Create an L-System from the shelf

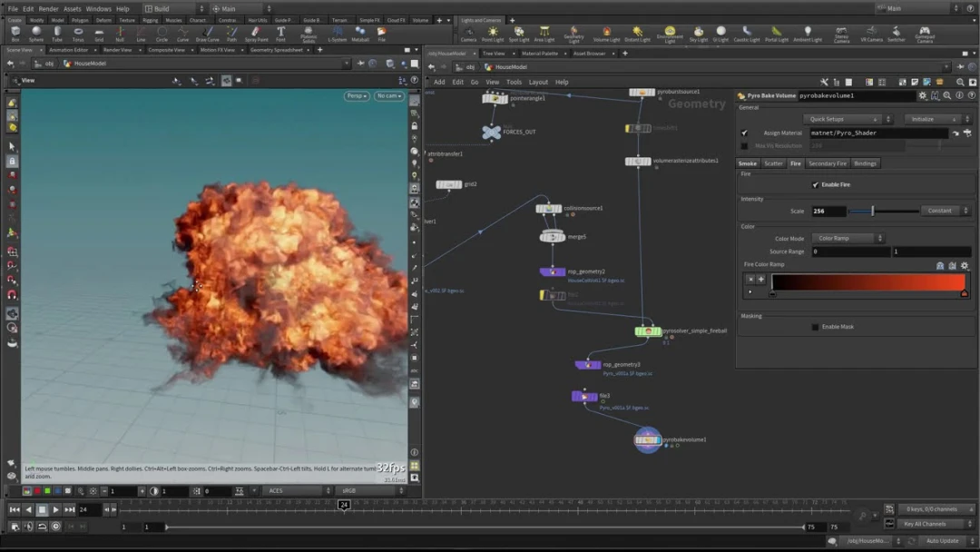[337, 33]
